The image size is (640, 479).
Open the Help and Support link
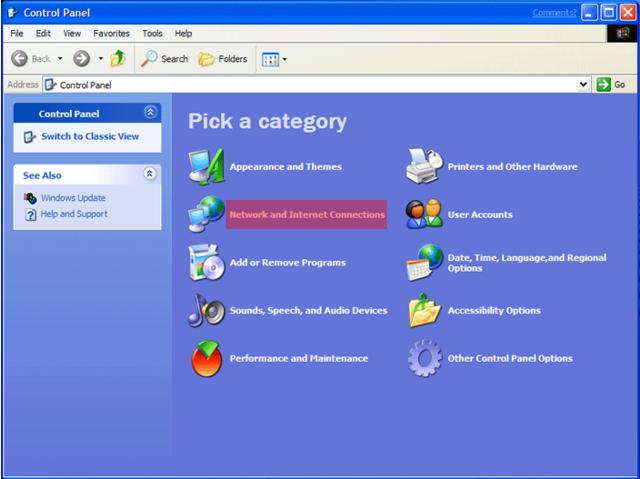[74, 214]
